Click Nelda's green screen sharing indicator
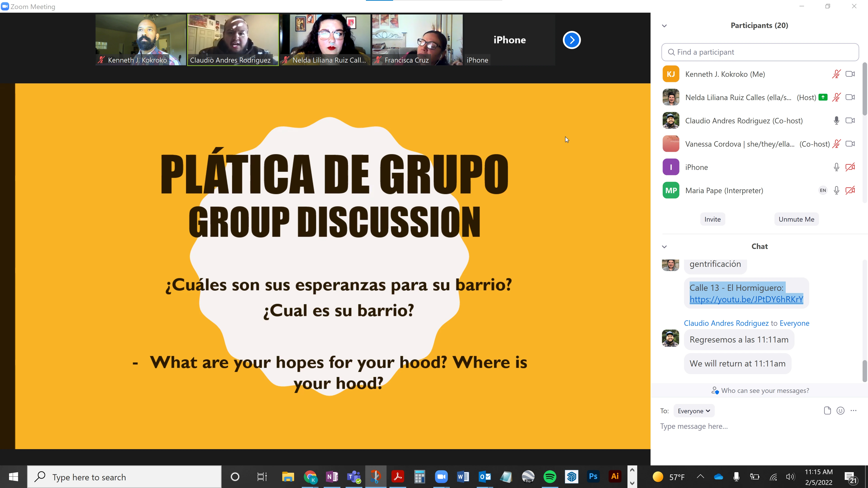The width and height of the screenshot is (868, 488). click(823, 97)
